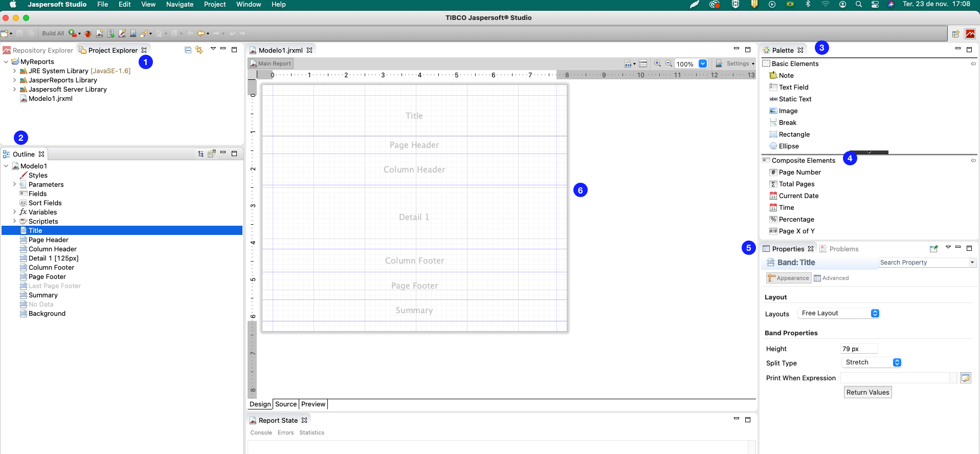Click the Run with server launch icon
Screen dimensions: 980x454
pos(73,33)
